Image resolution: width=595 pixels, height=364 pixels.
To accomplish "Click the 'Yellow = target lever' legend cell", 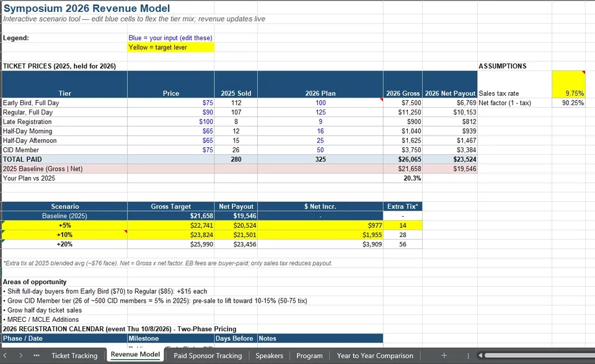I will [171, 48].
